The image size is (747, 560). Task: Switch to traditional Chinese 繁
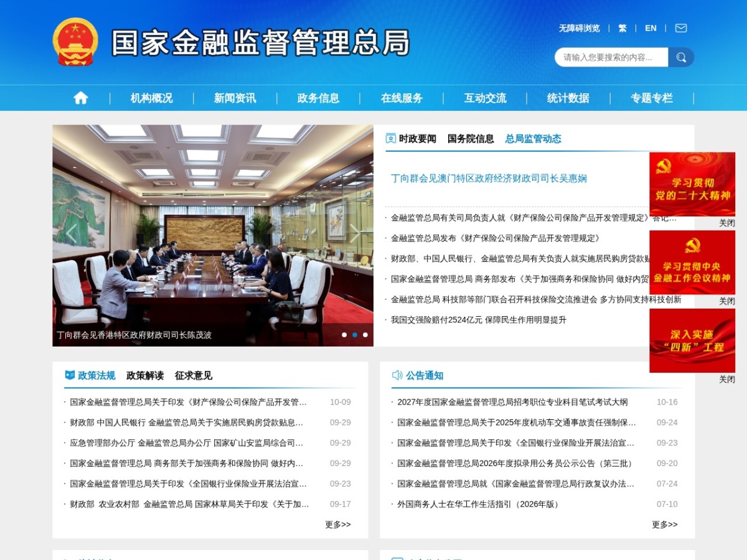click(622, 28)
